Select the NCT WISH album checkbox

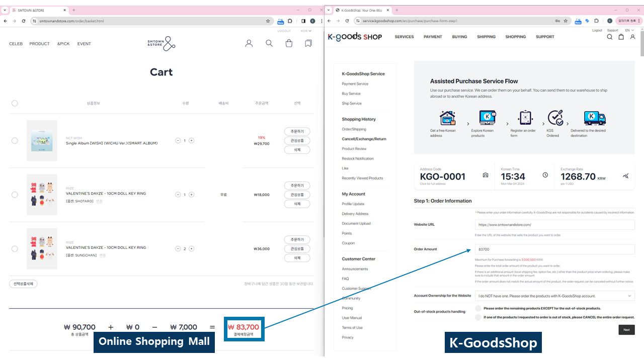(15, 141)
